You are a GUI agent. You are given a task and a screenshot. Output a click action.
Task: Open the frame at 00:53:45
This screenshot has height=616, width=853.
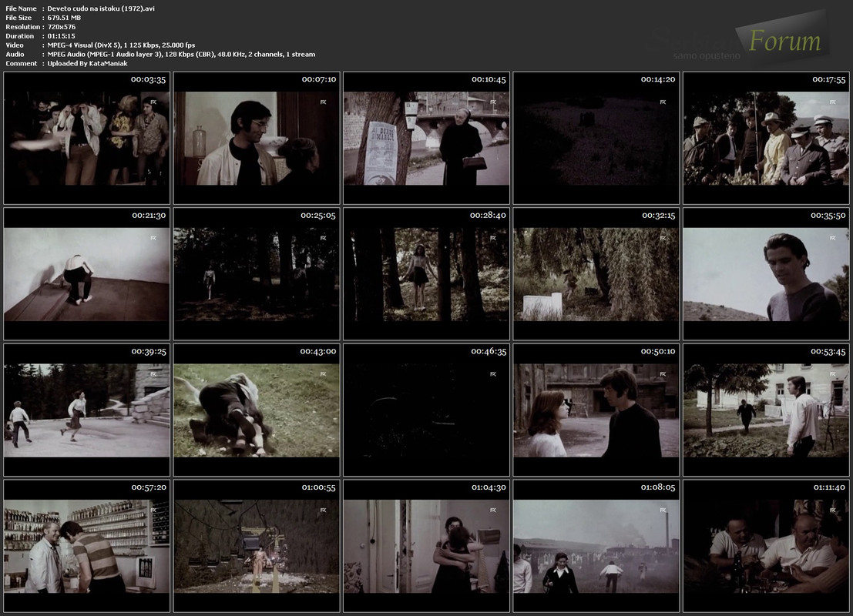point(765,410)
